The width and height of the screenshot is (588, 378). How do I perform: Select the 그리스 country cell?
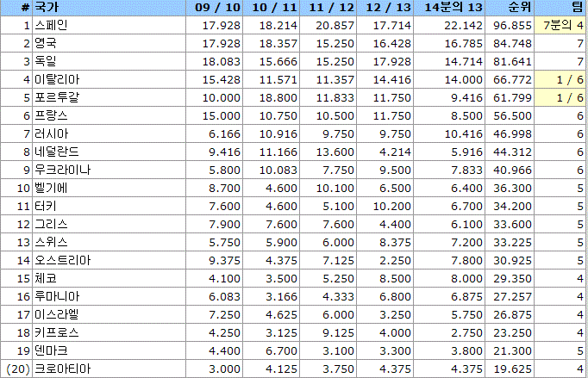click(109, 224)
